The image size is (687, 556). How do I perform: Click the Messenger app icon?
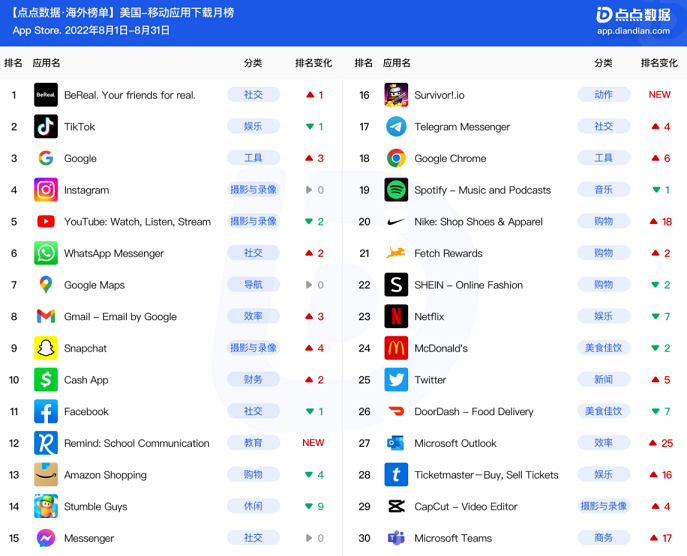(46, 538)
